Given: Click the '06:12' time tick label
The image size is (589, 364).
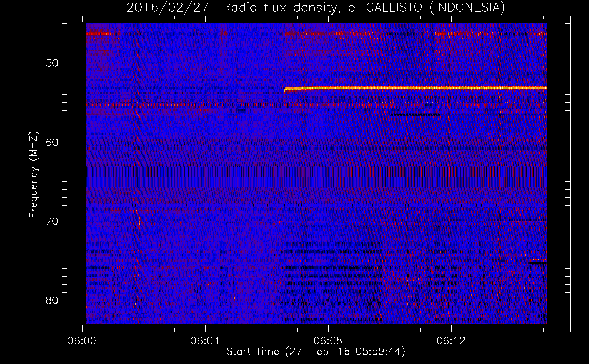Looking at the screenshot, I should 451,341.
